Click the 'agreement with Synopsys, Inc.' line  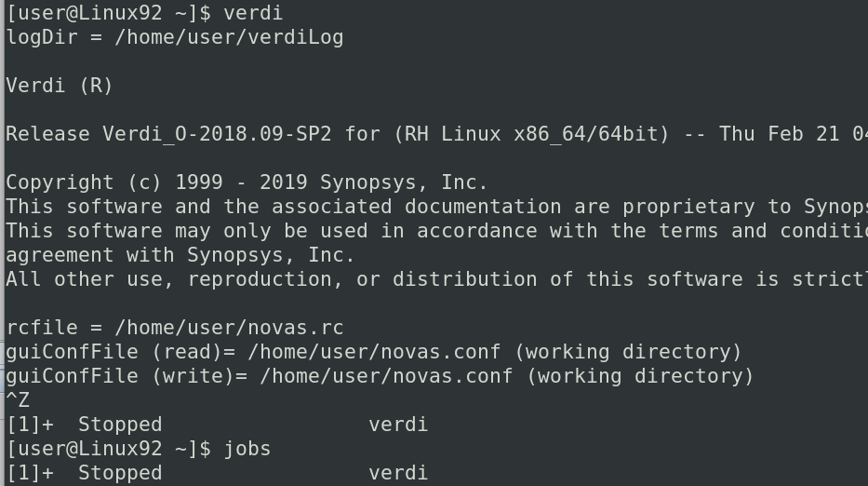coord(180,255)
